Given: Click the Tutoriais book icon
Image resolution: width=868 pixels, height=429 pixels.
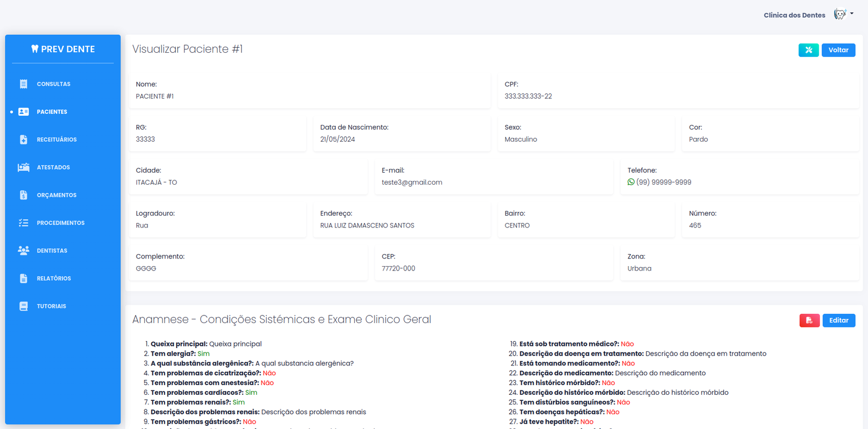Looking at the screenshot, I should 23,306.
